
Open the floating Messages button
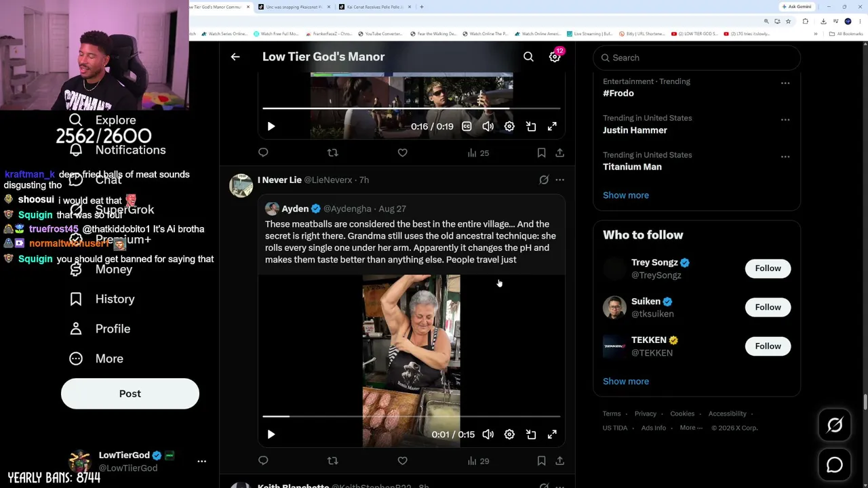[x=835, y=465]
